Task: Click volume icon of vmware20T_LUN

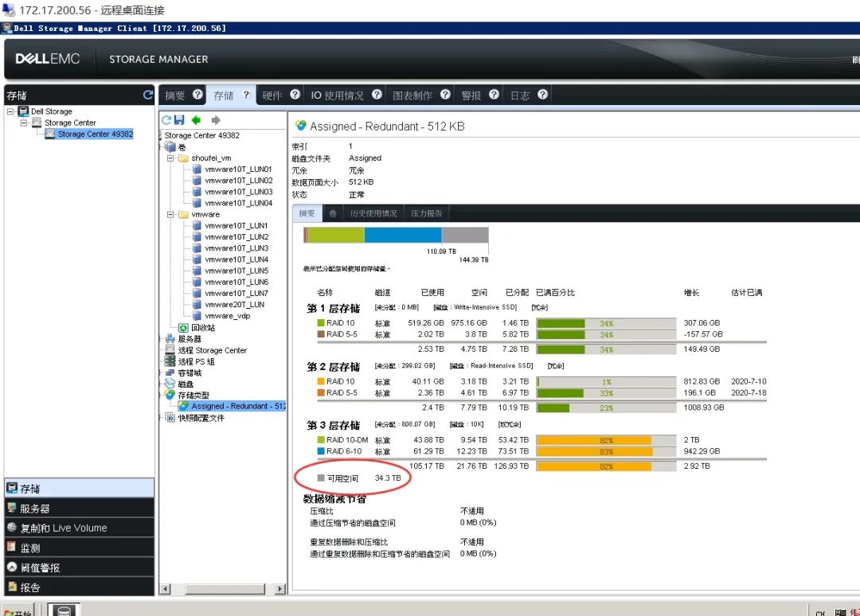Action: coord(197,305)
